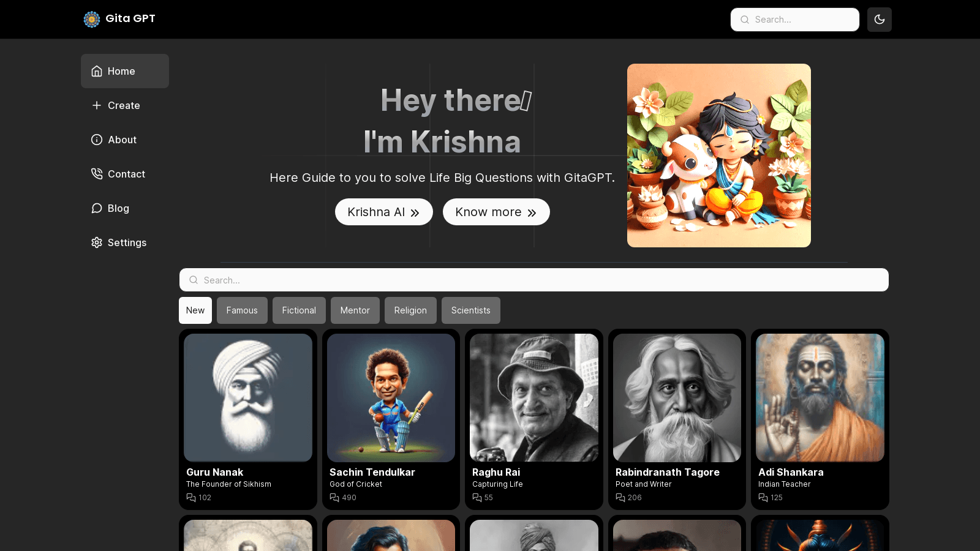Screen dimensions: 980x551
Task: Select the Famous category tab
Action: [x=242, y=310]
